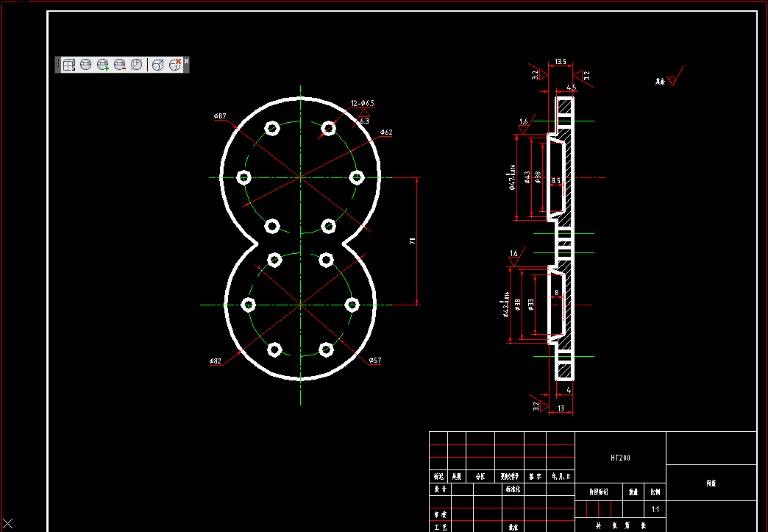Select the Φ33 dimension in section view
The width and height of the screenshot is (768, 532).
531,305
